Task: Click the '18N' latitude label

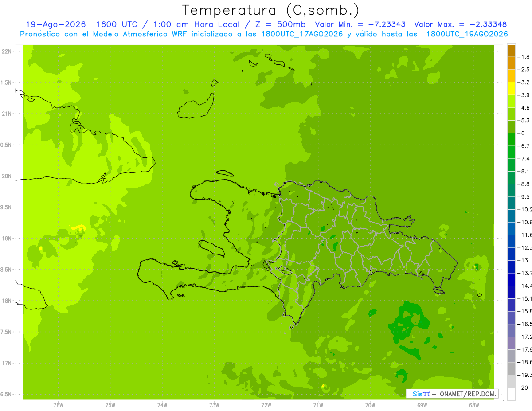Action: click(x=7, y=301)
